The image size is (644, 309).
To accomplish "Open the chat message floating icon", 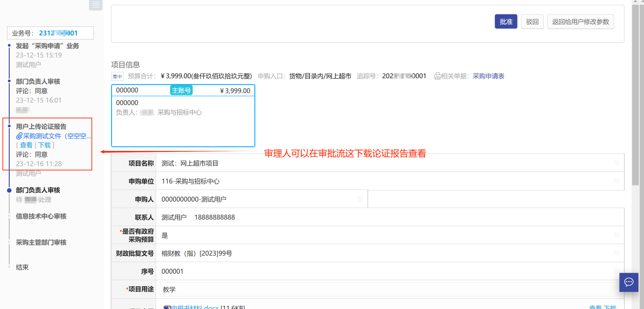I will point(629,282).
